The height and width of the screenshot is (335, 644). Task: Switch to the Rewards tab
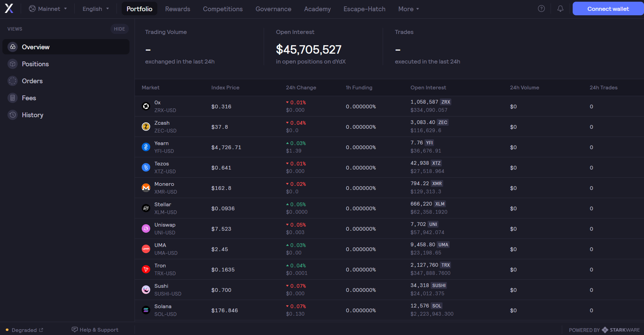coord(177,9)
